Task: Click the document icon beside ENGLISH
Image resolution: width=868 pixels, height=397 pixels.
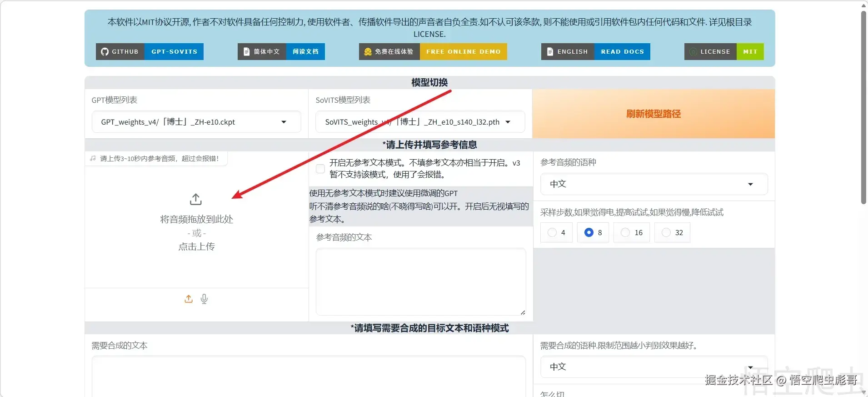Action: [550, 51]
